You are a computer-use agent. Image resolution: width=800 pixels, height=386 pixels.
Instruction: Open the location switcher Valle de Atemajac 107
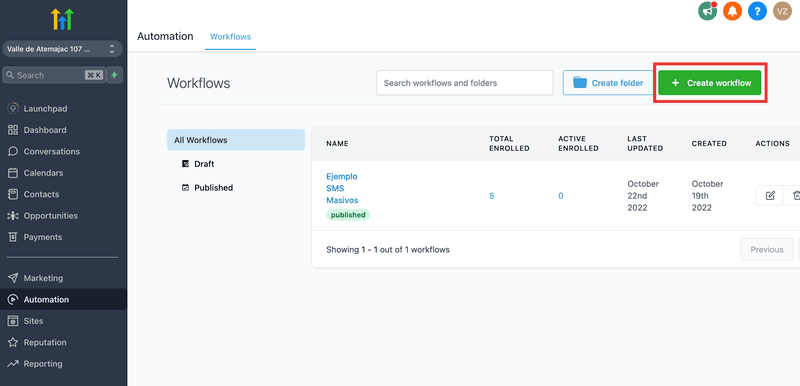(x=62, y=49)
